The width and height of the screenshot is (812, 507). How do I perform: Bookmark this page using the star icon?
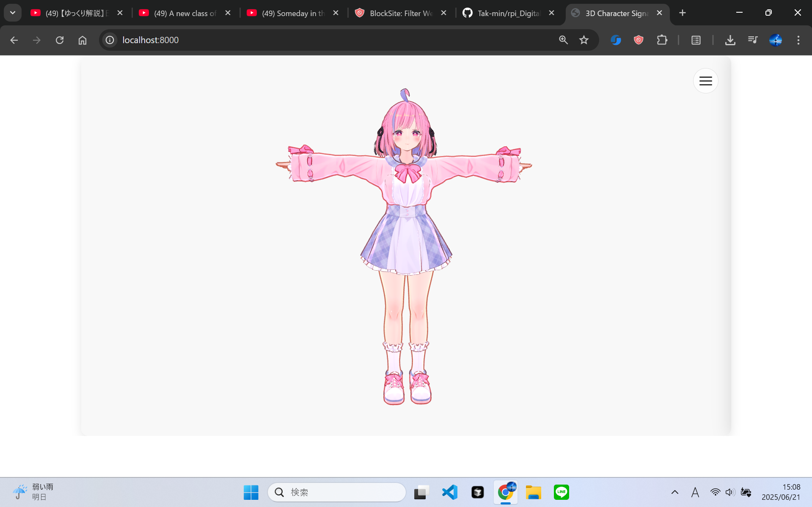(x=584, y=40)
